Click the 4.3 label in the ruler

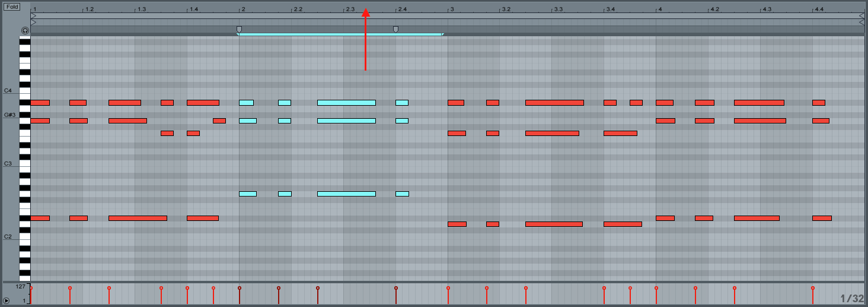pos(767,10)
